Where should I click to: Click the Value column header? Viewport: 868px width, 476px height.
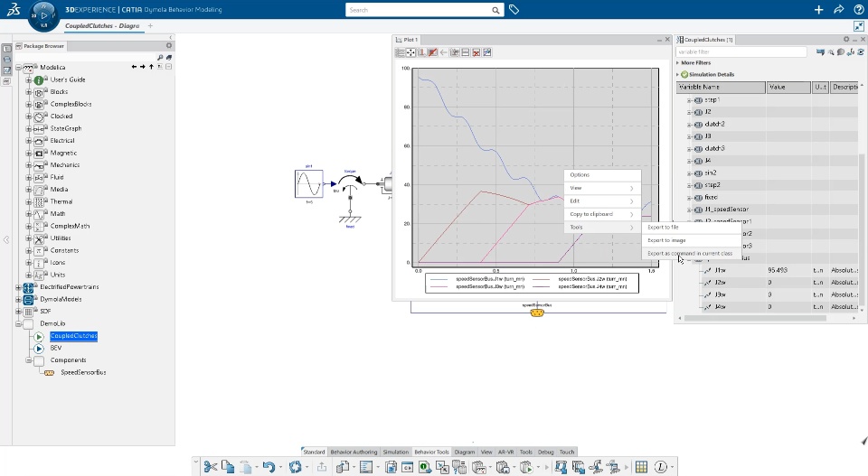point(788,87)
